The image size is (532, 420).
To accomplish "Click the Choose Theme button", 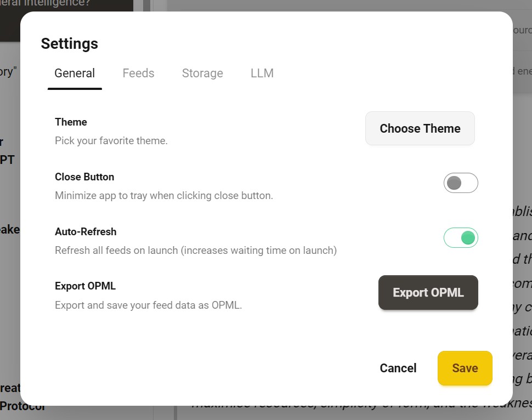I will pos(420,129).
